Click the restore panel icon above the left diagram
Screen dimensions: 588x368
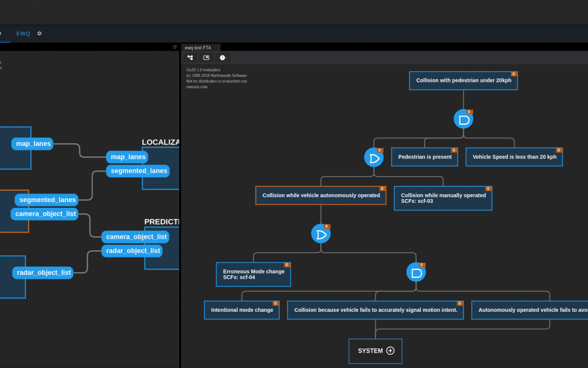pyautogui.click(x=175, y=47)
